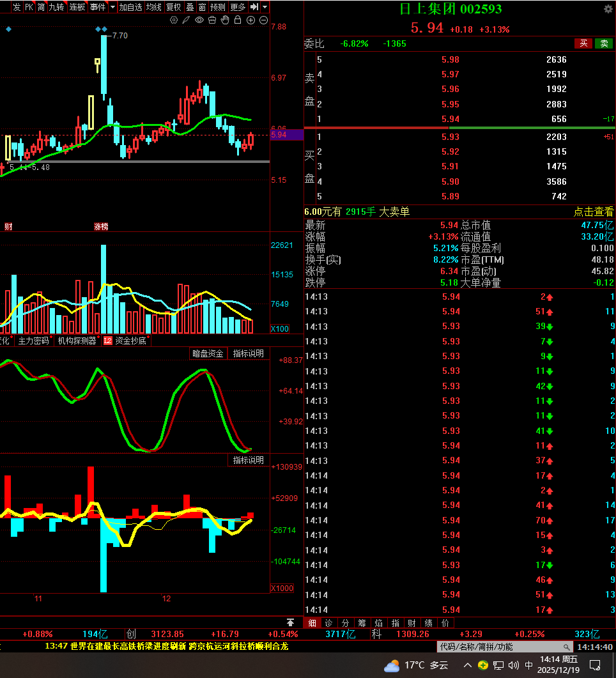Open the volume speaker tray icon
The width and height of the screenshot is (616, 678).
click(513, 665)
